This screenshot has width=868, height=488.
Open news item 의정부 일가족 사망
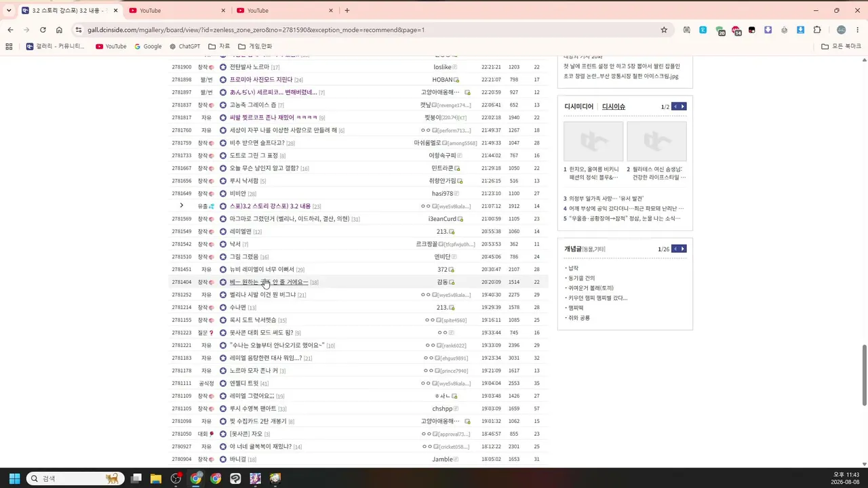pos(606,199)
